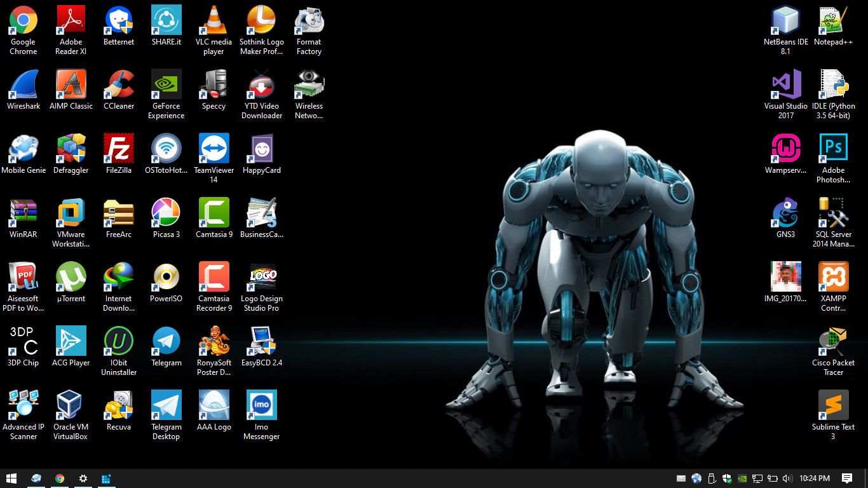868x488 pixels.
Task: Select the TeamViewer 14 icon
Action: coord(214,149)
